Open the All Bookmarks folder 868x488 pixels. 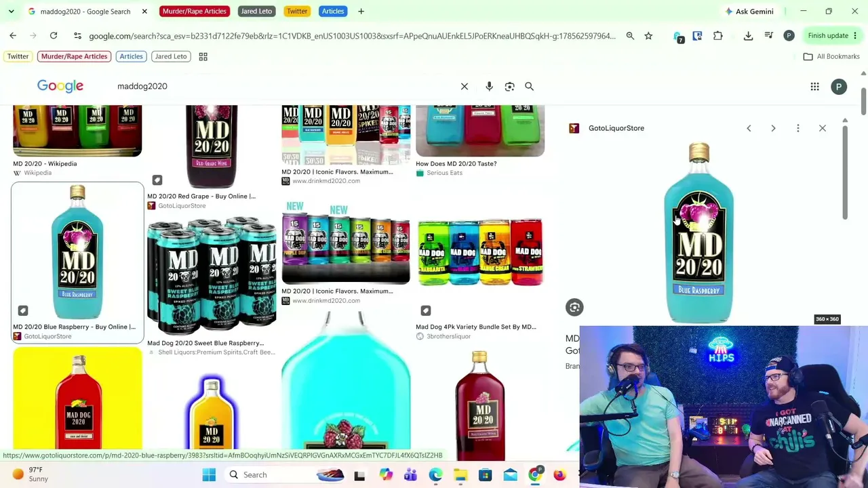pos(831,56)
